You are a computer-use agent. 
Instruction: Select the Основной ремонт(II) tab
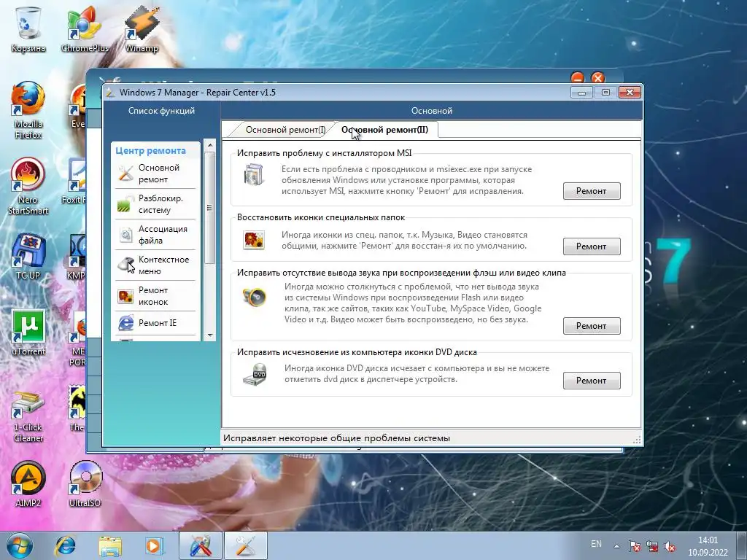(x=384, y=130)
